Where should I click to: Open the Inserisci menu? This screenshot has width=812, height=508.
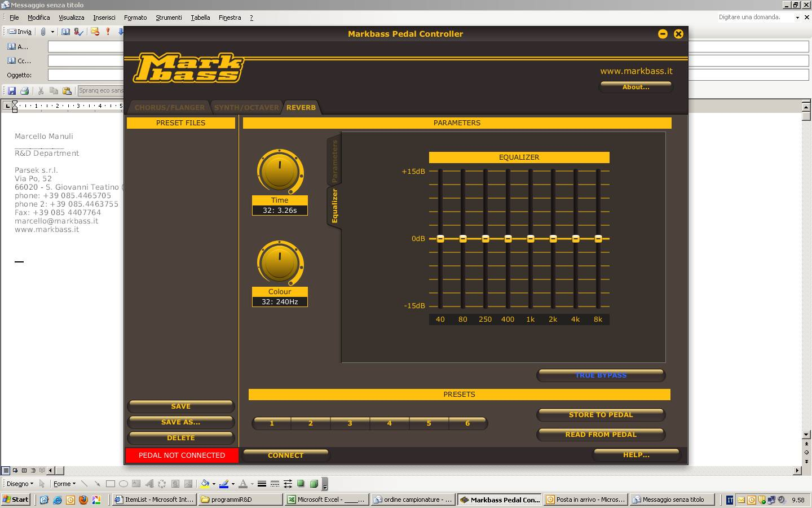coord(104,17)
